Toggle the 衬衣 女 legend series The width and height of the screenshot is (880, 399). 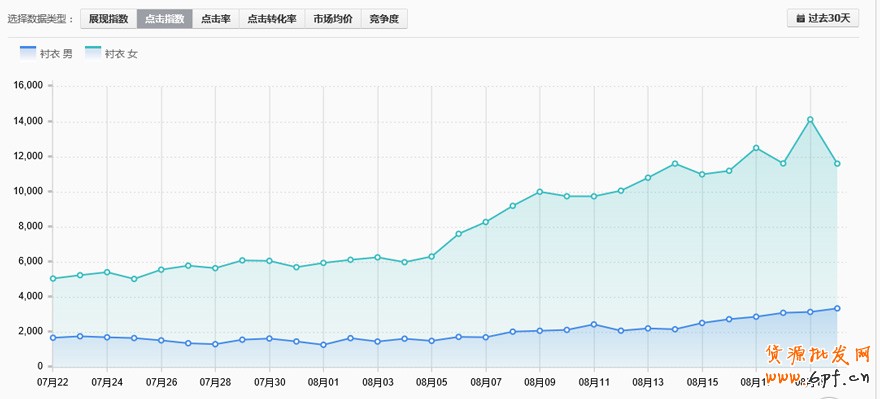[111, 53]
